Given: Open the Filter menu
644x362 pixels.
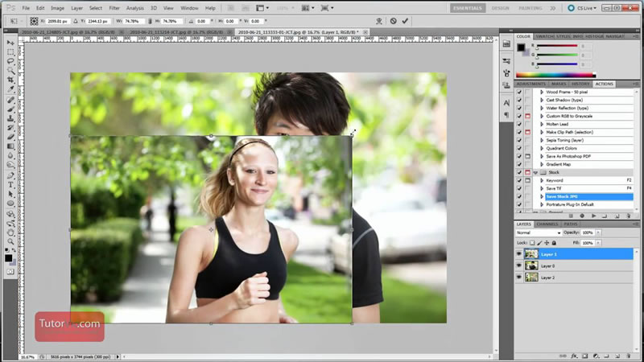Looking at the screenshot, I should click(114, 8).
